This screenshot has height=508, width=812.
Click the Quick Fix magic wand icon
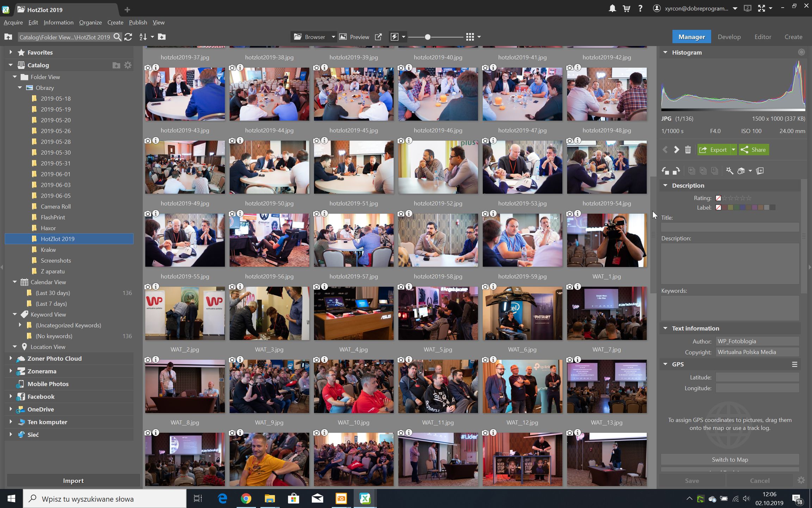click(730, 171)
